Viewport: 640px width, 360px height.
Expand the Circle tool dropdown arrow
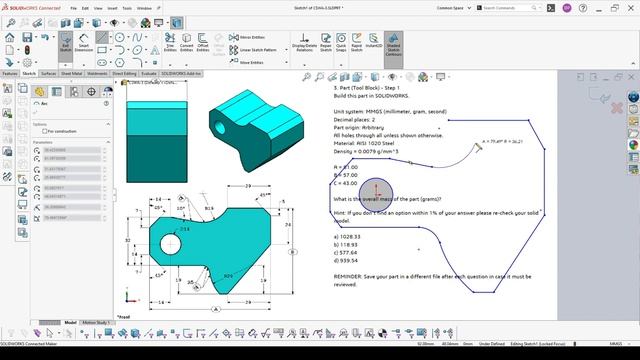point(128,38)
